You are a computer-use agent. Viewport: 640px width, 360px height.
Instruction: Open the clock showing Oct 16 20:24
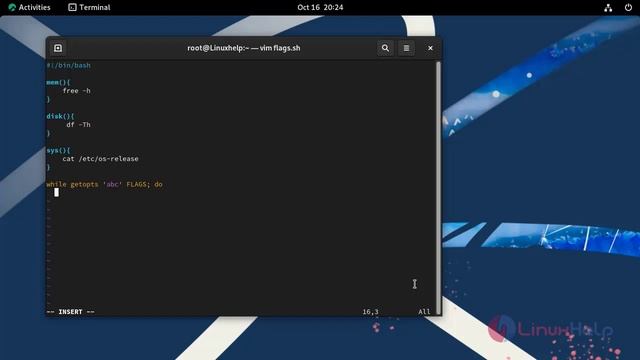(320, 7)
